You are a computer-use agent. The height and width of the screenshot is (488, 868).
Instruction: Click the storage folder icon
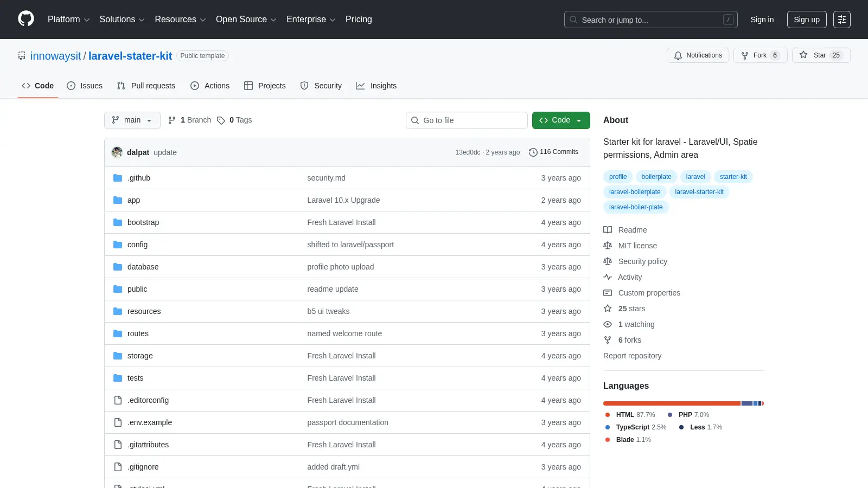118,356
